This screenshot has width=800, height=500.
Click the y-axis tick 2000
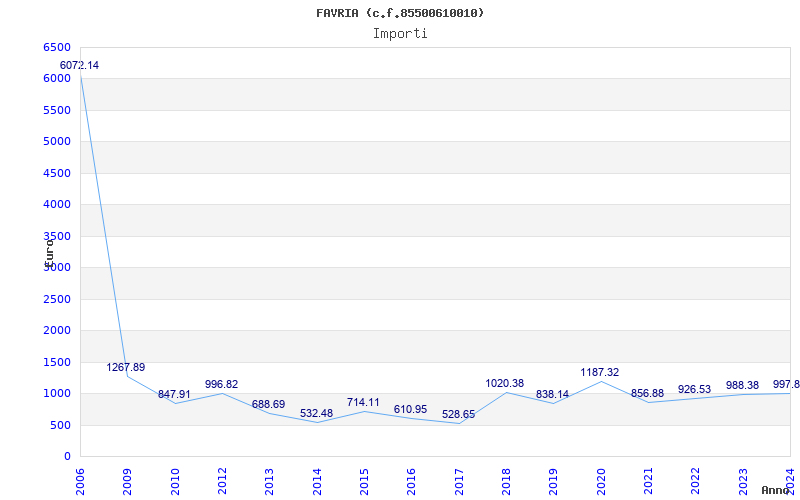(x=57, y=331)
